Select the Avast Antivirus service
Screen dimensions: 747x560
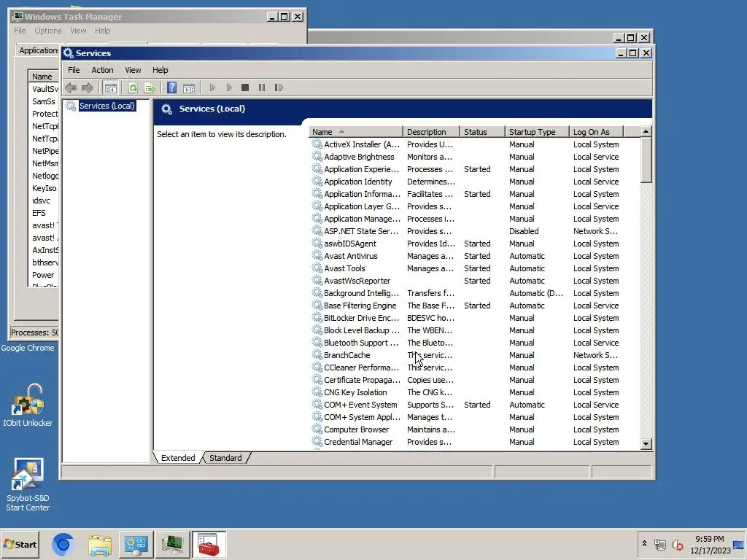tap(473, 256)
